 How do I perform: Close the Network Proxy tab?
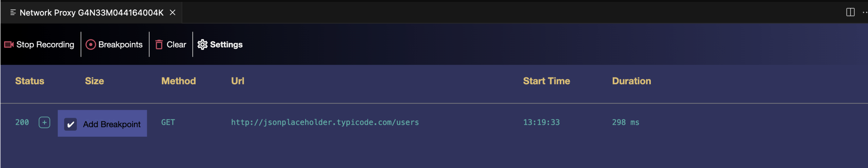(172, 13)
